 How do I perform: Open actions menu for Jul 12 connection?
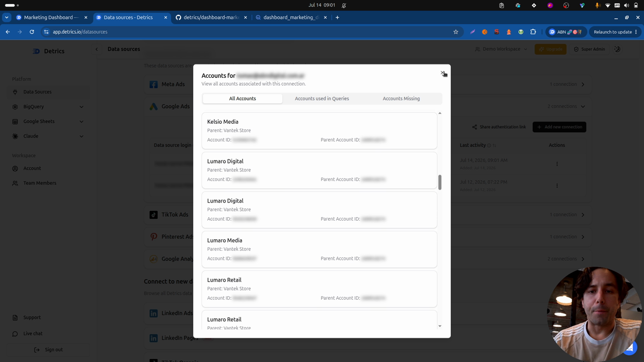tap(557, 186)
